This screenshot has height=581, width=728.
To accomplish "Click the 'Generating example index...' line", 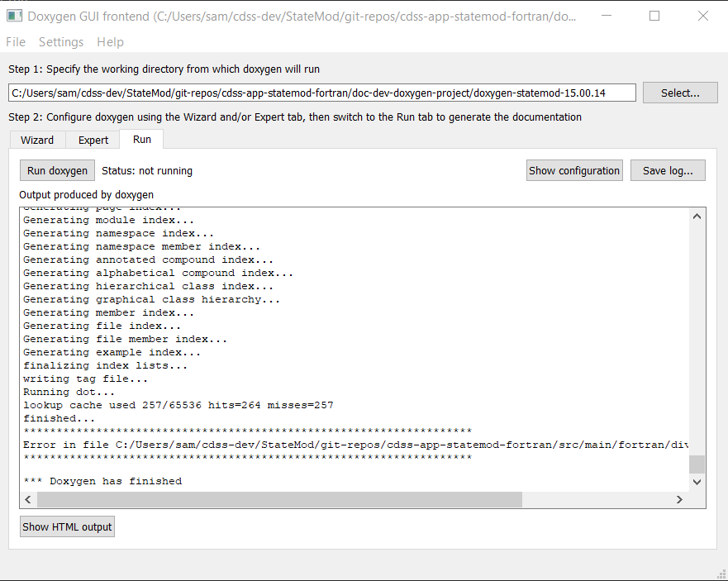I will (x=112, y=353).
